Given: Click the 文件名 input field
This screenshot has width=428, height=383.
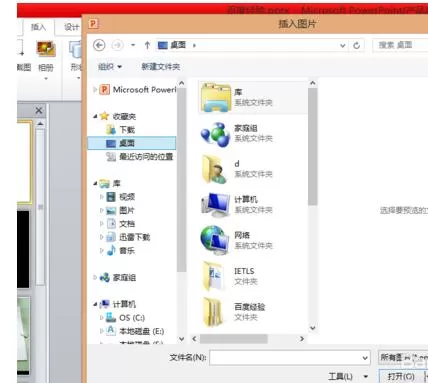Looking at the screenshot, I should click(285, 358).
